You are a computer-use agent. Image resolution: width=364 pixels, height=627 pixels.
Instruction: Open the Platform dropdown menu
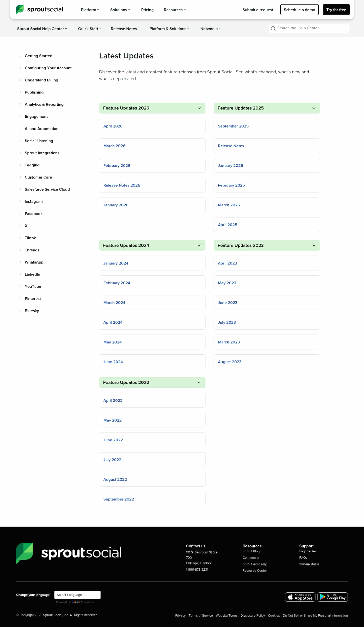[90, 10]
